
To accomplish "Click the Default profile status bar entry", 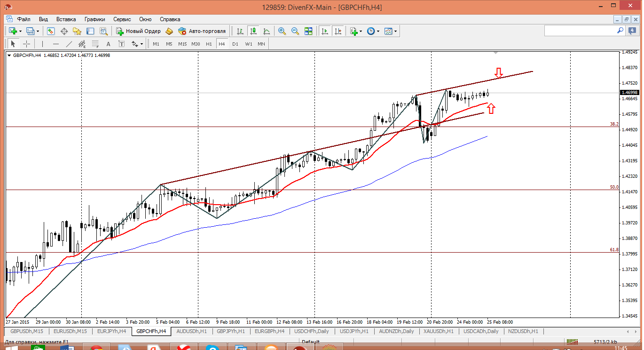I will click(311, 342).
